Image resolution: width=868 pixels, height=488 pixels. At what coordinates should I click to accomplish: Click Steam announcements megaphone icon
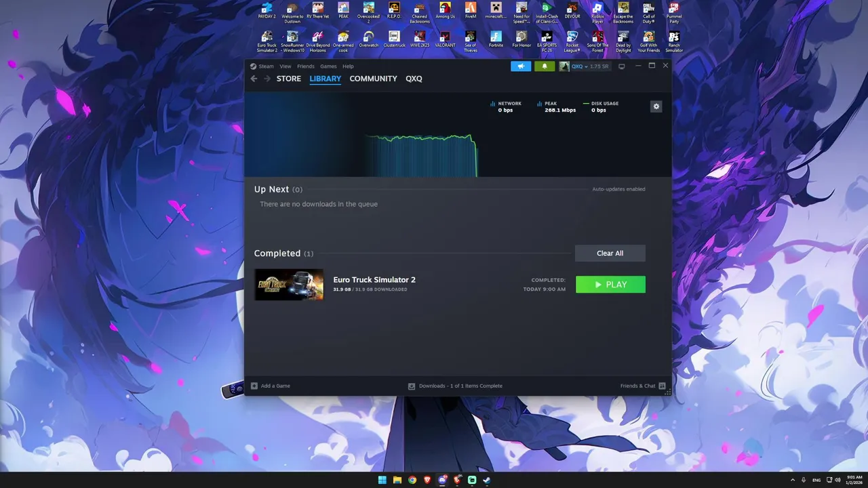(x=521, y=66)
